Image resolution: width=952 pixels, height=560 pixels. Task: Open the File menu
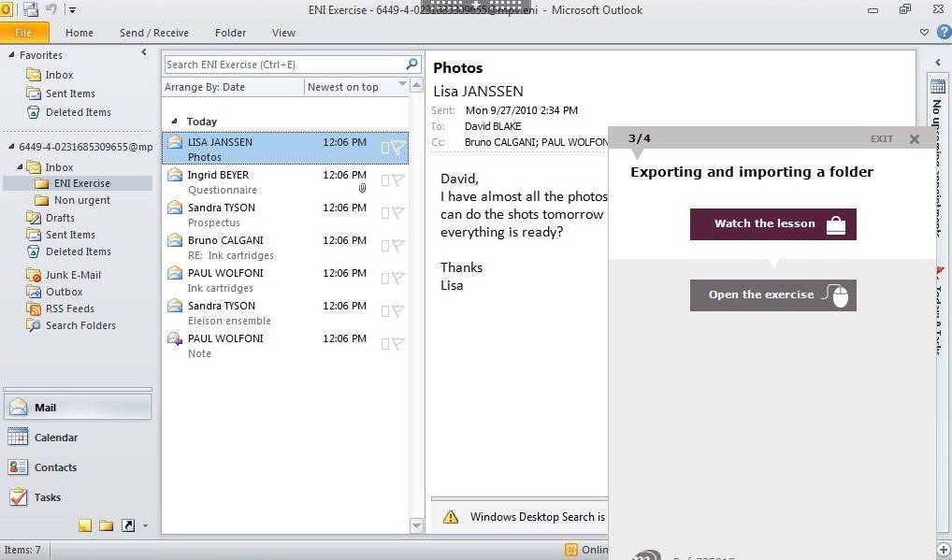tap(23, 33)
